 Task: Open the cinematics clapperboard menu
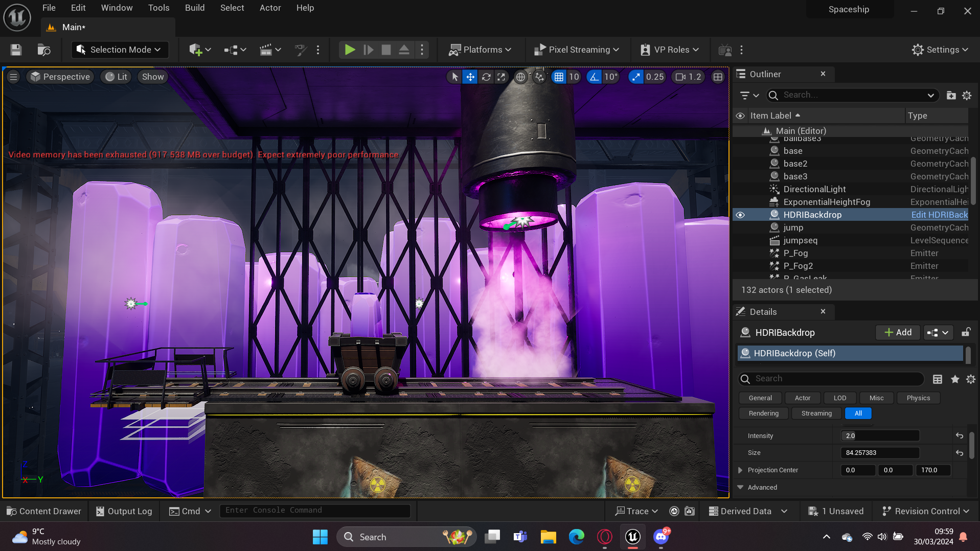[270, 50]
